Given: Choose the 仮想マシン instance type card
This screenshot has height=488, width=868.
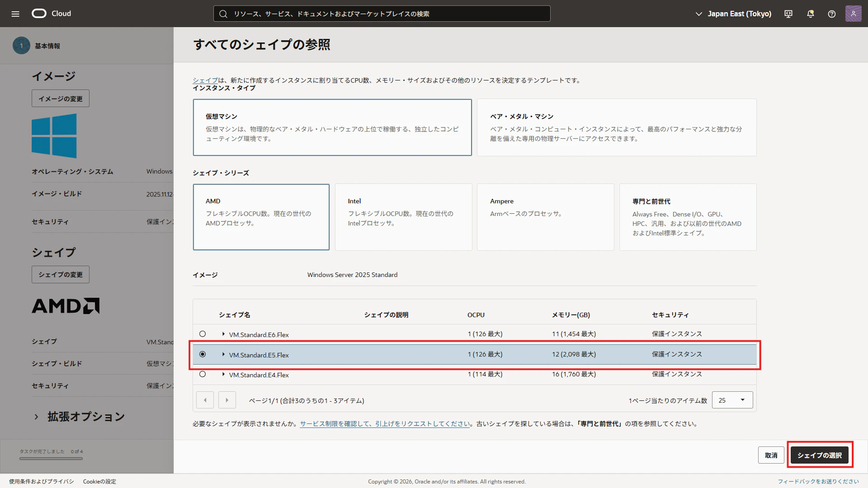Looking at the screenshot, I should pyautogui.click(x=332, y=127).
